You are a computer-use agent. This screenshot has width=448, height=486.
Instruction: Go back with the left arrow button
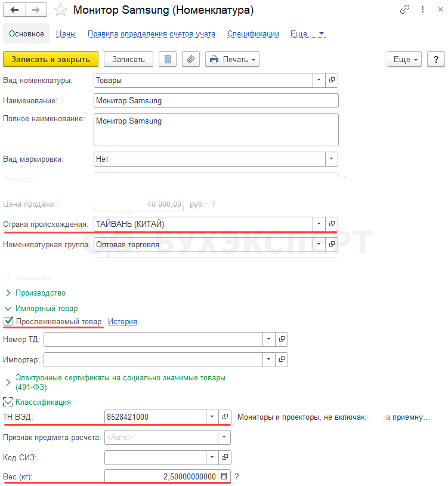click(x=14, y=10)
